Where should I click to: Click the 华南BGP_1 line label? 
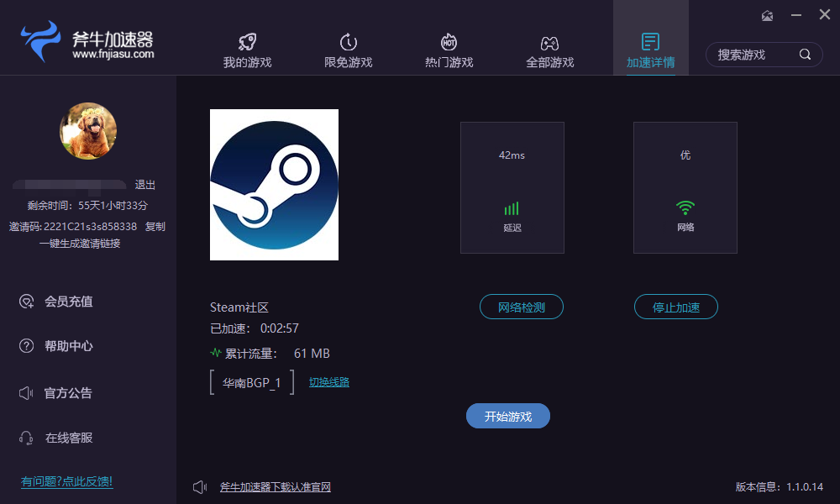252,382
